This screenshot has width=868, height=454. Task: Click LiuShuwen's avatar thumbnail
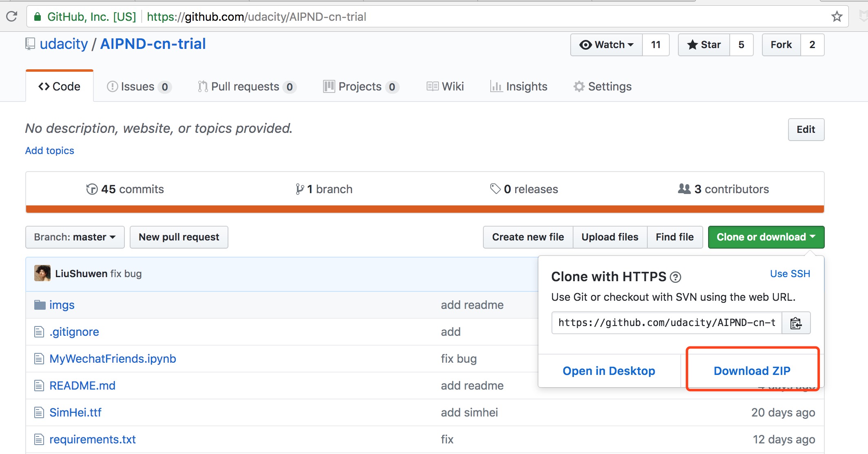coord(42,273)
